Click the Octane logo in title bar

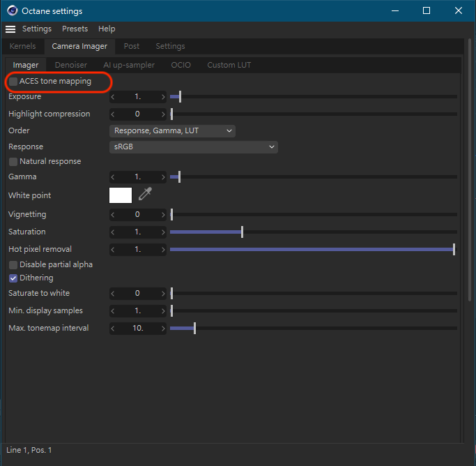[13, 10]
